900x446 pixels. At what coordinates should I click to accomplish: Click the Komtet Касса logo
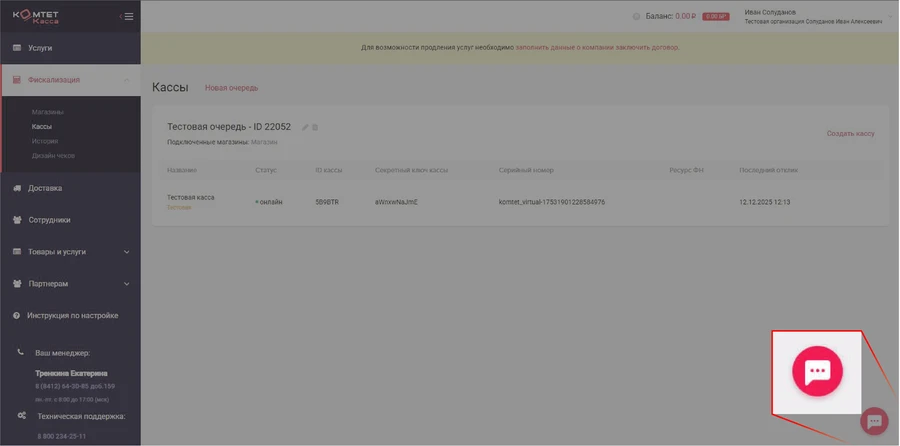(36, 16)
